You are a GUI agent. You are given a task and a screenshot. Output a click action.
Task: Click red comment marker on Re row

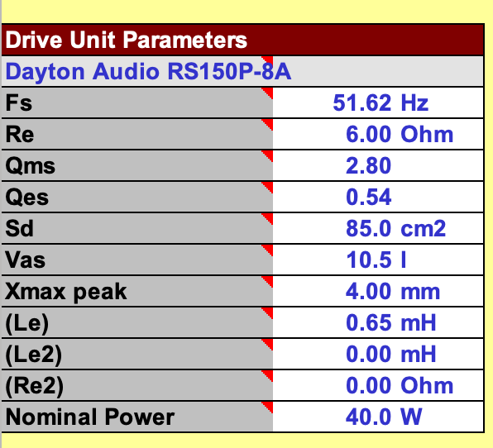[x=269, y=123]
